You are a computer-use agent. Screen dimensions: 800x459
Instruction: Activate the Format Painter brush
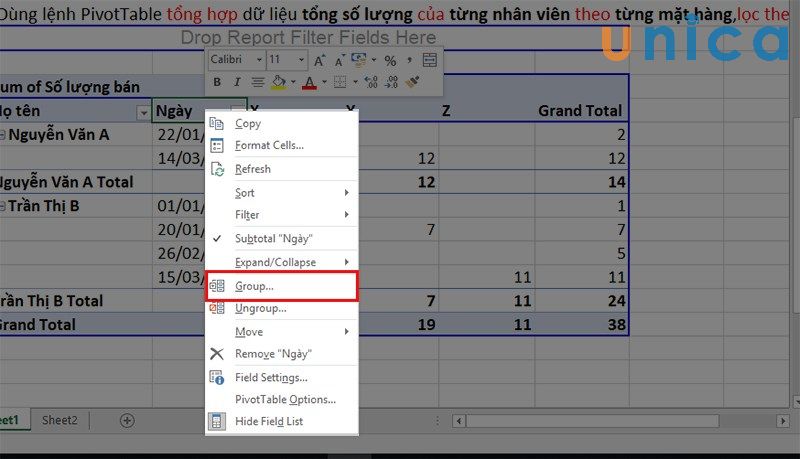pyautogui.click(x=412, y=82)
